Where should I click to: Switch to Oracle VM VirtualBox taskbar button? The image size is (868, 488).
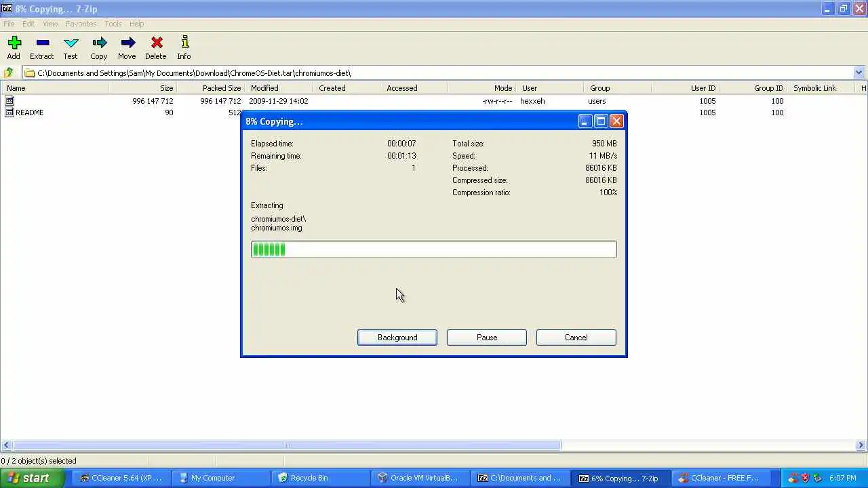click(419, 478)
